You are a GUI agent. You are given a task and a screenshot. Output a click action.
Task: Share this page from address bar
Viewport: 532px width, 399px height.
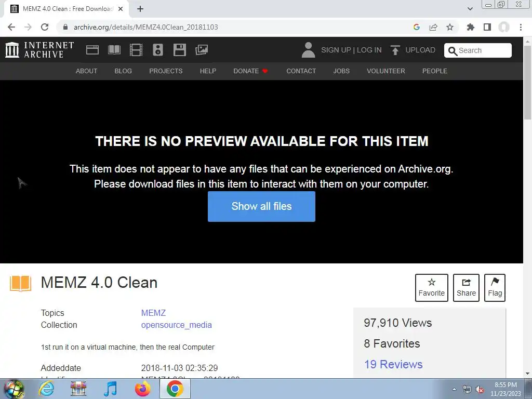pyautogui.click(x=433, y=27)
